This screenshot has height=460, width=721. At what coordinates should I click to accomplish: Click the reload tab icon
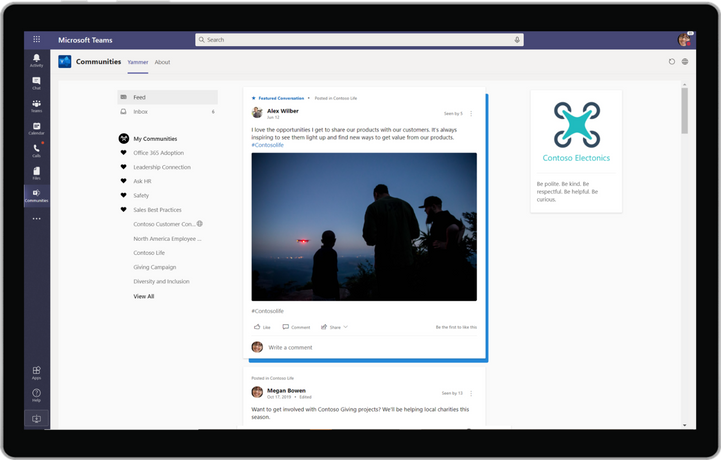[672, 62]
